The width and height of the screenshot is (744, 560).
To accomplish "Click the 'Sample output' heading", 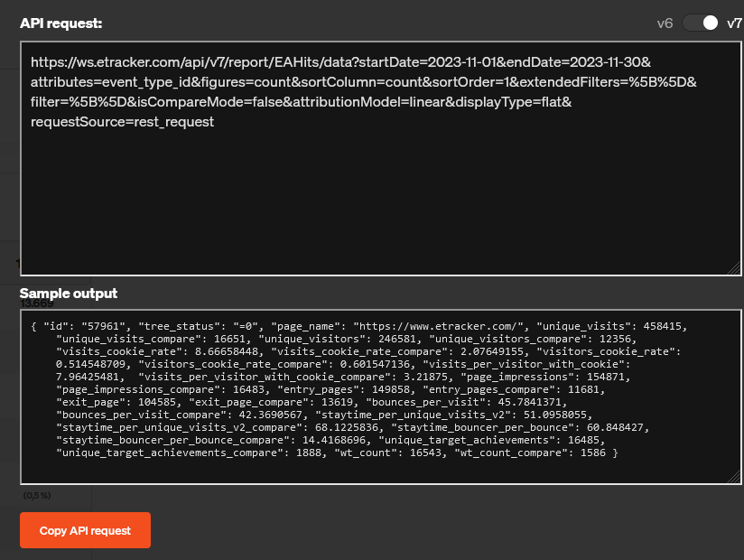I will click(x=69, y=294).
